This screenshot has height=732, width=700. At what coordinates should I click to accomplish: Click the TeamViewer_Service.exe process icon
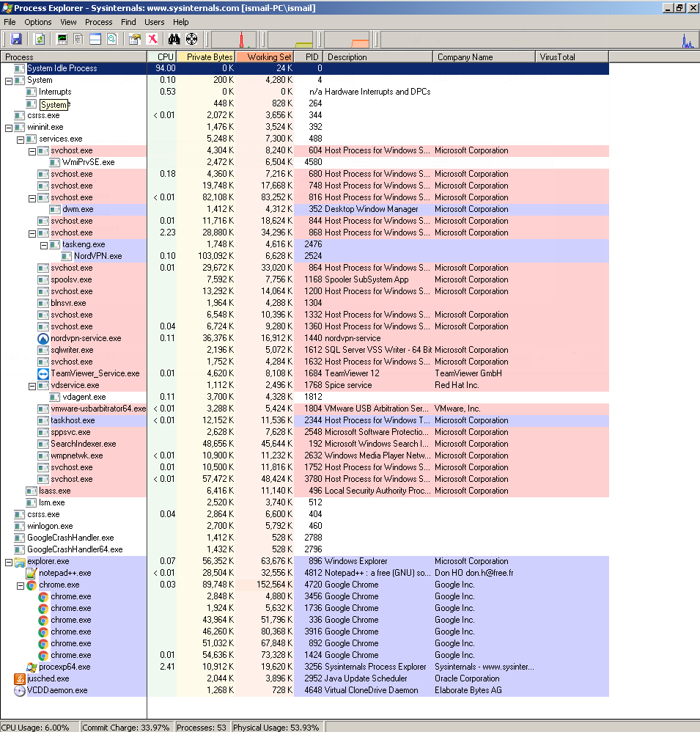point(43,373)
